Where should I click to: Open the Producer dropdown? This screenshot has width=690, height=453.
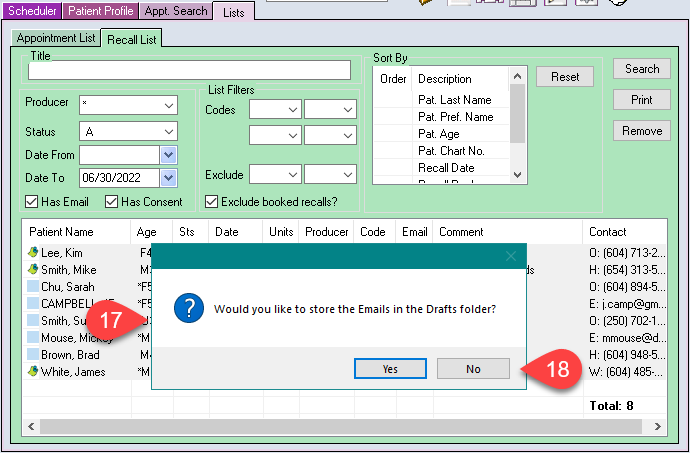tap(169, 106)
